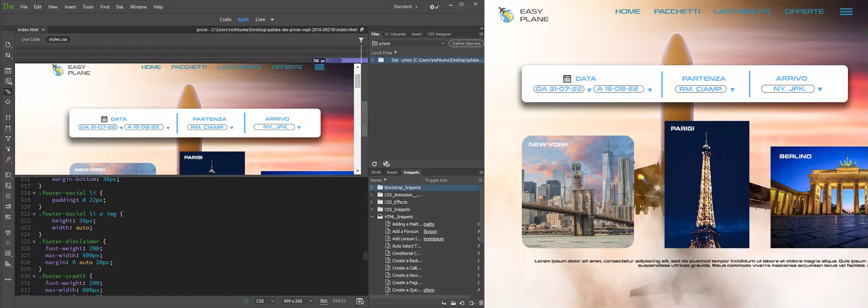The image size is (868, 308).
Task: Click the Open Documents icon in left toolbar
Action: click(x=8, y=44)
